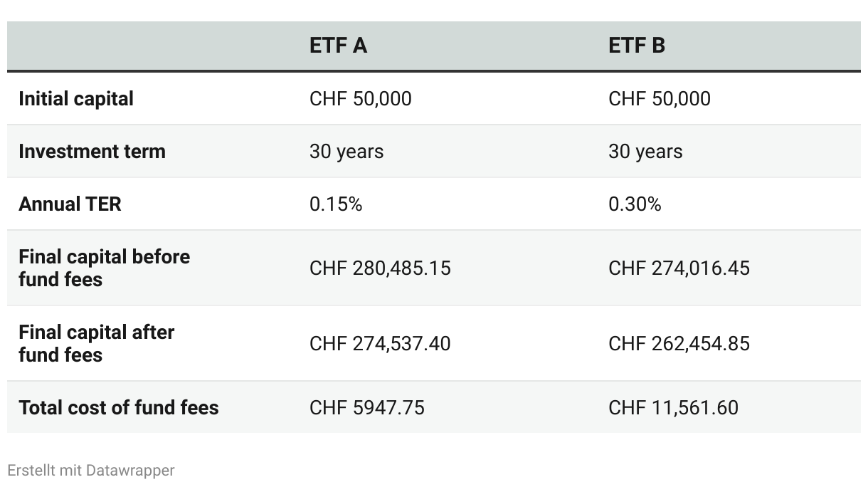Select the 0.15% TER value

pos(336,204)
